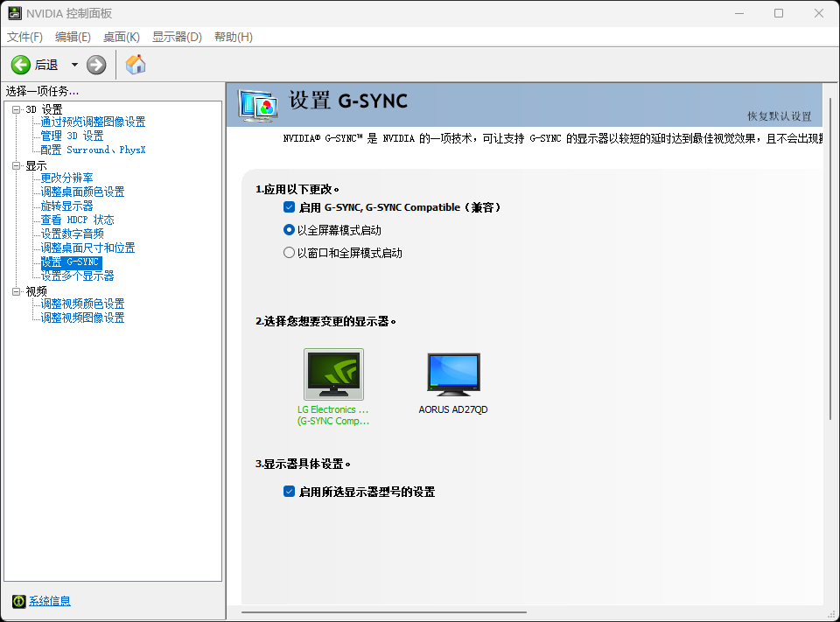Select 以全屏幕模式启动 radio button
This screenshot has height=622, width=840.
coord(289,229)
